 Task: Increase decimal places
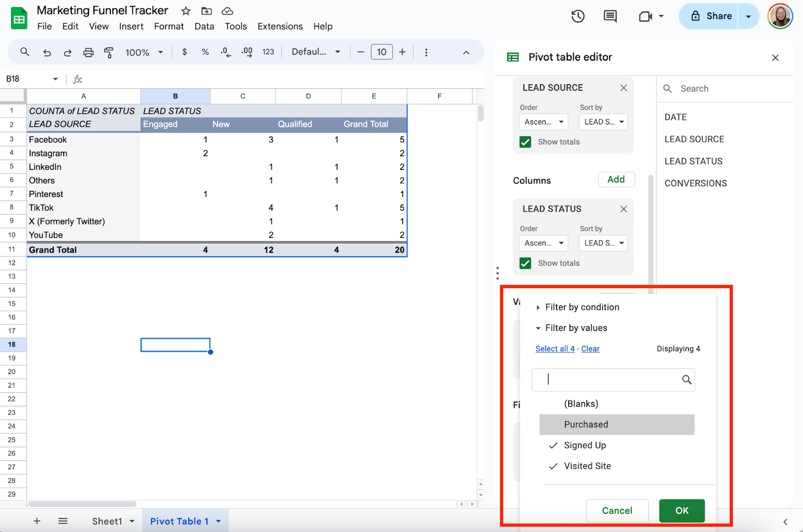(x=247, y=52)
